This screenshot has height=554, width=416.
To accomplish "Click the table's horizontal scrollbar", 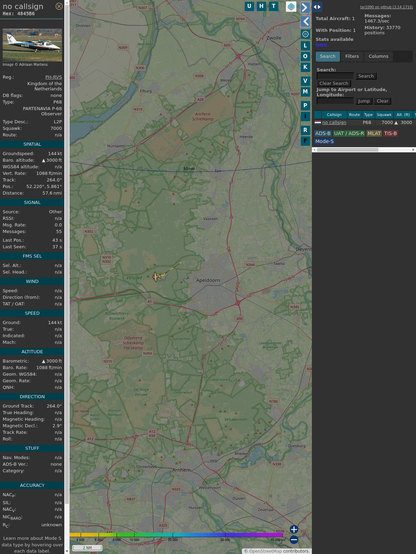I will pos(364,150).
